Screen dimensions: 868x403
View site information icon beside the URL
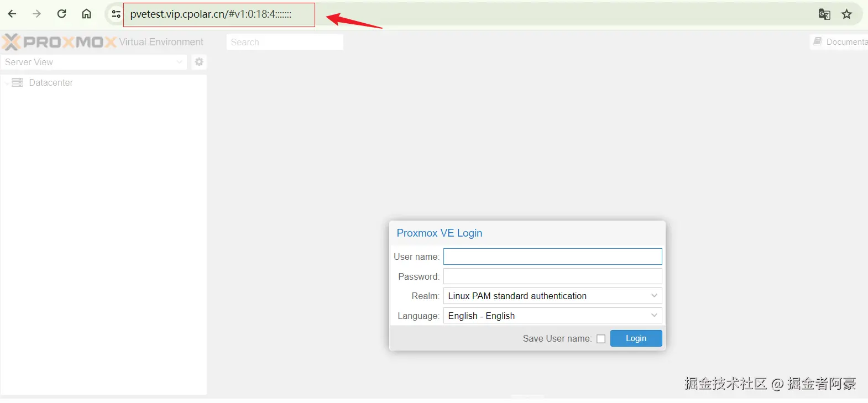pyautogui.click(x=116, y=14)
